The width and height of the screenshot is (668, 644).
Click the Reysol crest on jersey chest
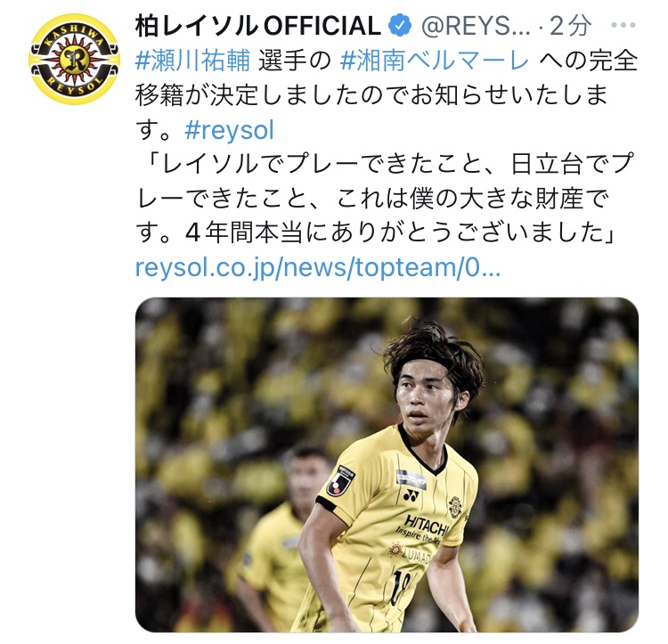click(x=455, y=508)
